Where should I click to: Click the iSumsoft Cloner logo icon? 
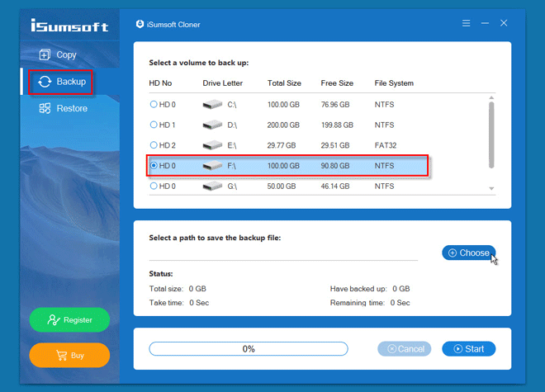140,24
